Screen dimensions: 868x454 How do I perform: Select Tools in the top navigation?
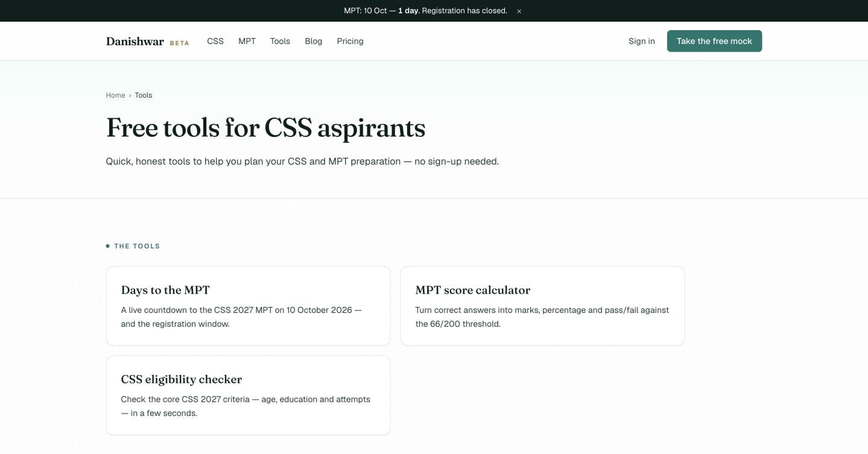[280, 41]
